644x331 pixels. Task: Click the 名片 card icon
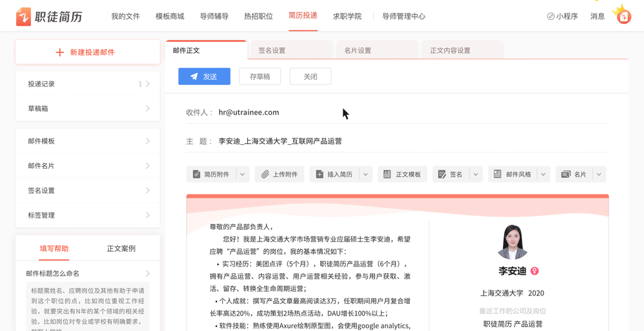click(565, 174)
